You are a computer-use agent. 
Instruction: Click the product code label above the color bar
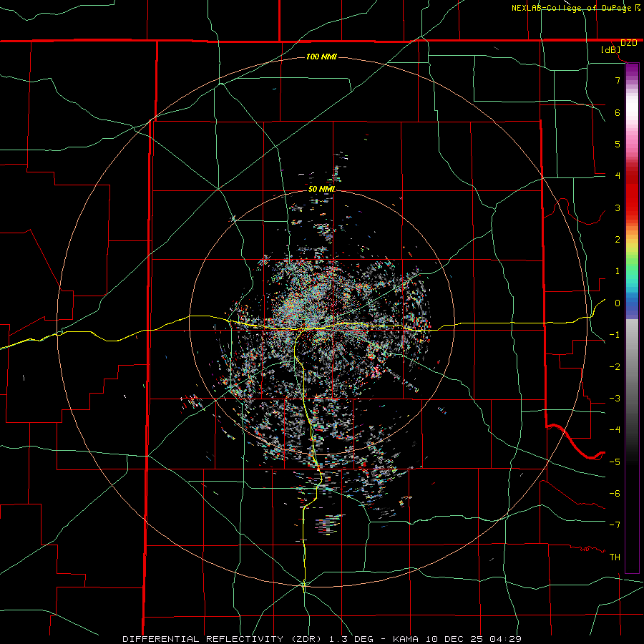click(x=629, y=43)
